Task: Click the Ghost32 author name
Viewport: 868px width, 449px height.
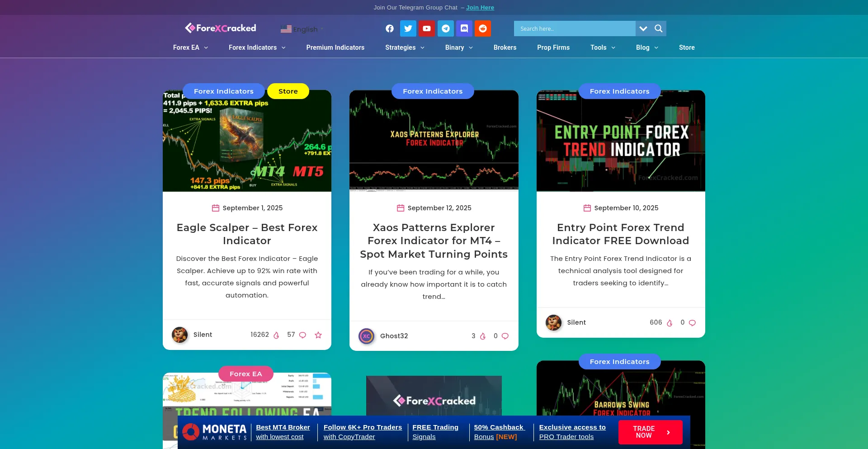Action: pyautogui.click(x=394, y=336)
